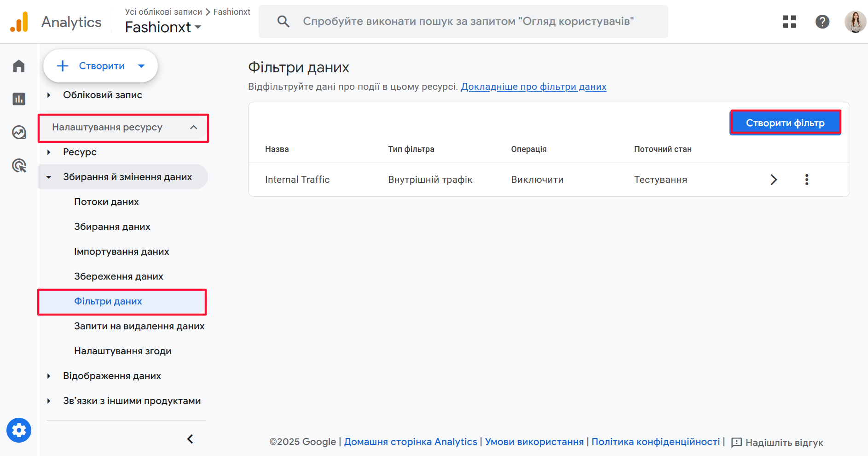868x456 pixels.
Task: Collapse the Налаштування ресурсу section
Action: pos(193,128)
